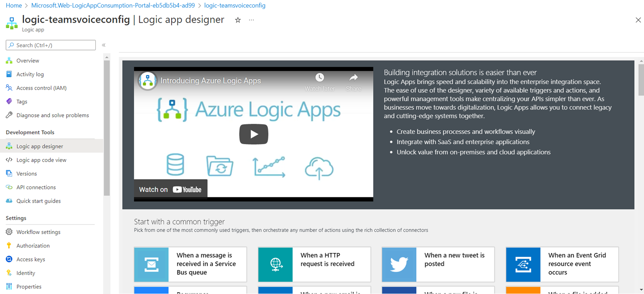Open Access keys settings
644x294 pixels.
(31, 259)
